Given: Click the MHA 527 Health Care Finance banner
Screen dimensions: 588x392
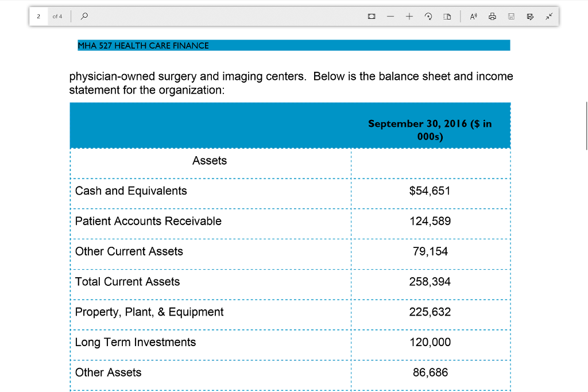Looking at the screenshot, I should 144,45.
